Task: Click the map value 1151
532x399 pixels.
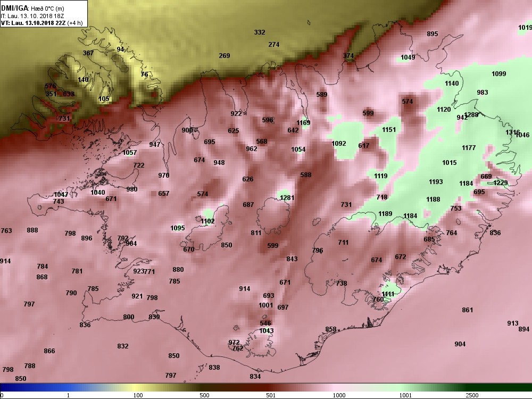Action: (389, 130)
